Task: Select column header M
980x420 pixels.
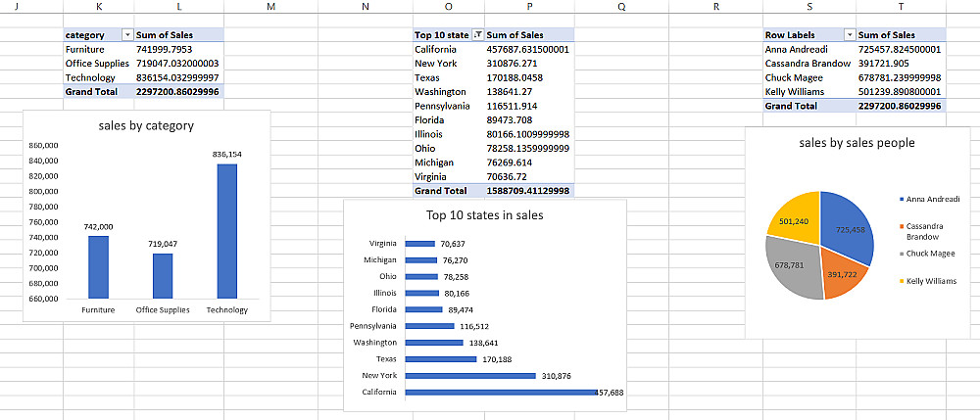Action: point(270,8)
